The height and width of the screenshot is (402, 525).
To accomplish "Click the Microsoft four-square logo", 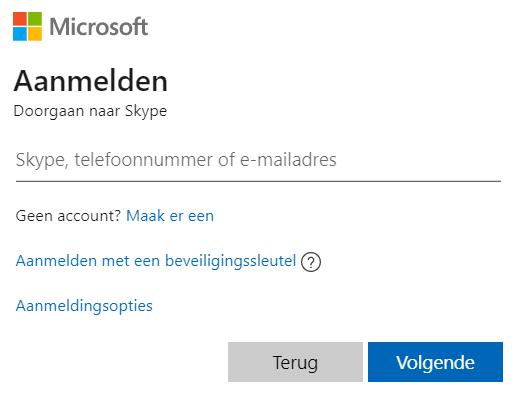I will (27, 26).
